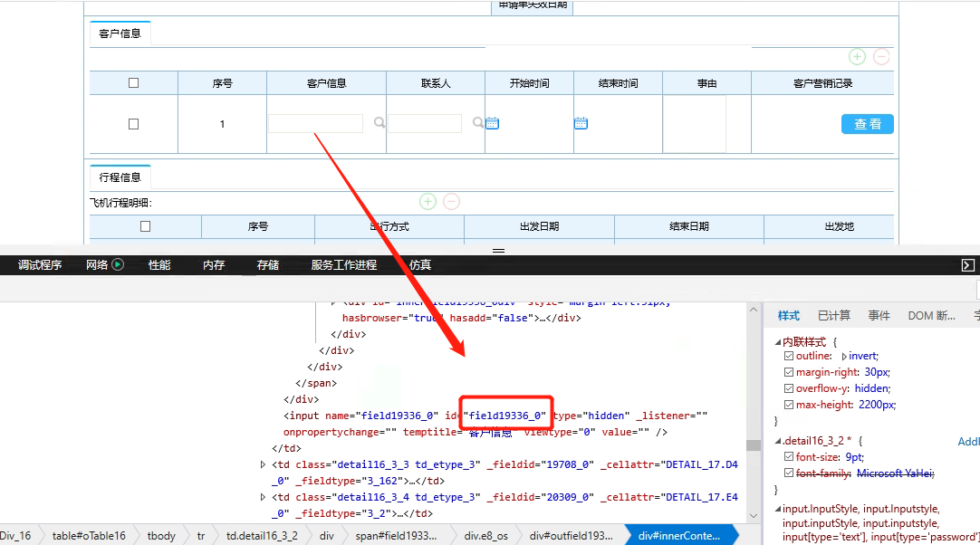The height and width of the screenshot is (545, 980).
Task: Click the 客户营销记录 column header
Action: [822, 83]
